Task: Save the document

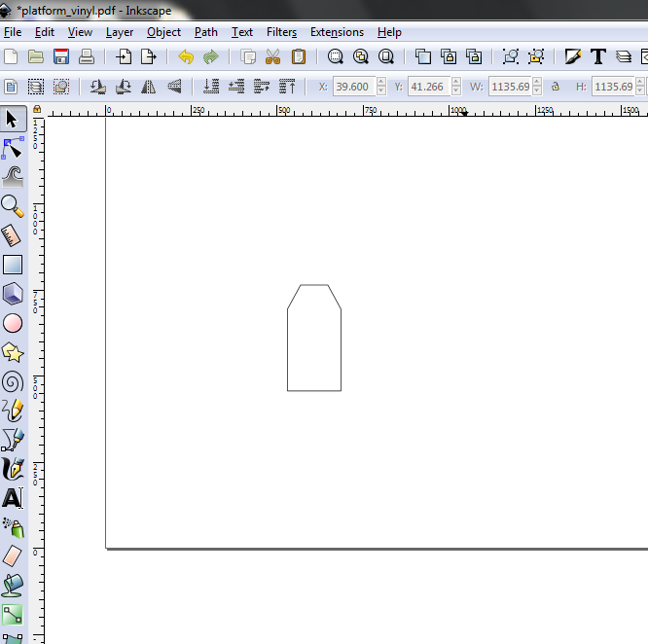Action: coord(61,56)
